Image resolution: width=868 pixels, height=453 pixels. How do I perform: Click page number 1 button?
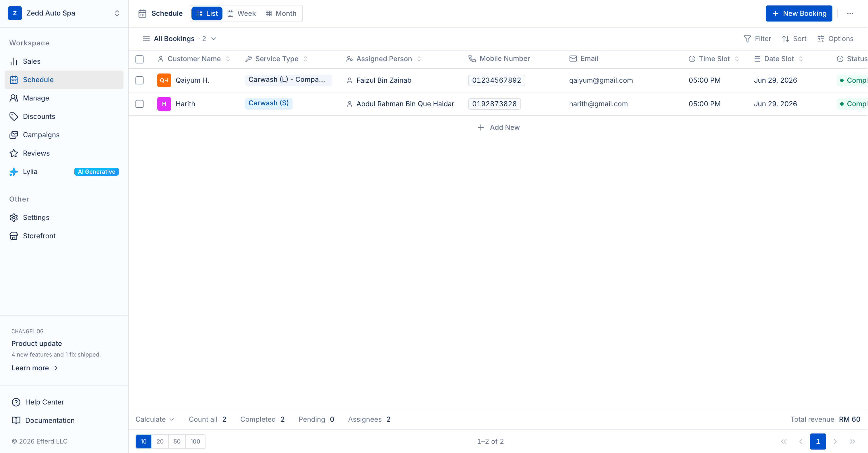[818, 442]
